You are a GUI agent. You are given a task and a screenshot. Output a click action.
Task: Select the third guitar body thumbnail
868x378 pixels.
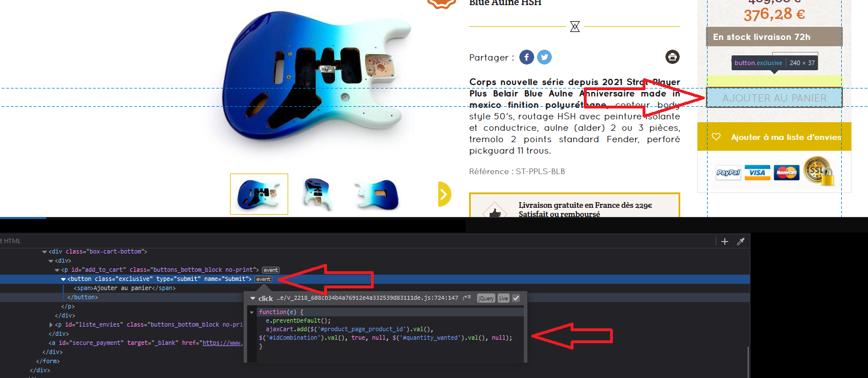[377, 194]
